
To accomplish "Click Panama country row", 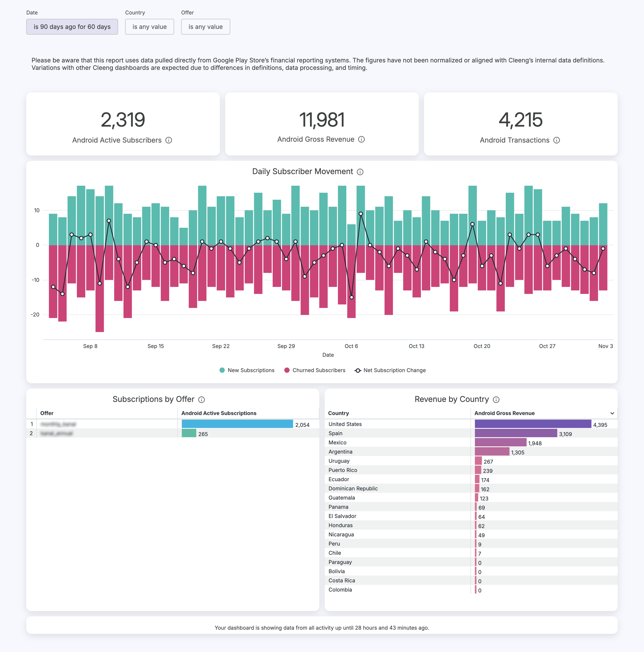I will coord(471,507).
